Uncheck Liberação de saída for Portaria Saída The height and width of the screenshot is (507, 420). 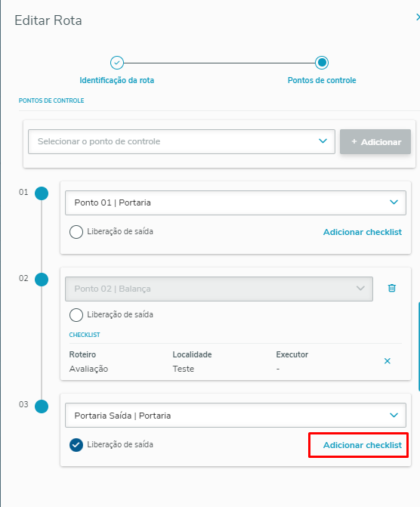(76, 445)
